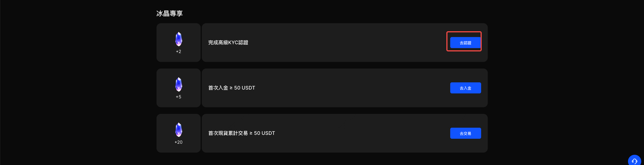Click the +20 reward amount label
644x165 pixels.
(179, 142)
